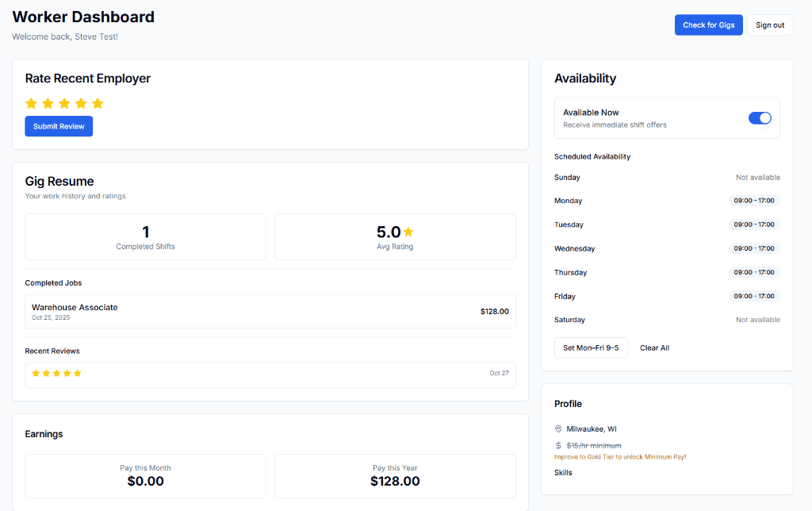812x511 pixels.
Task: Open Monday's 09:00 - 17:00 time slot
Action: tap(753, 201)
